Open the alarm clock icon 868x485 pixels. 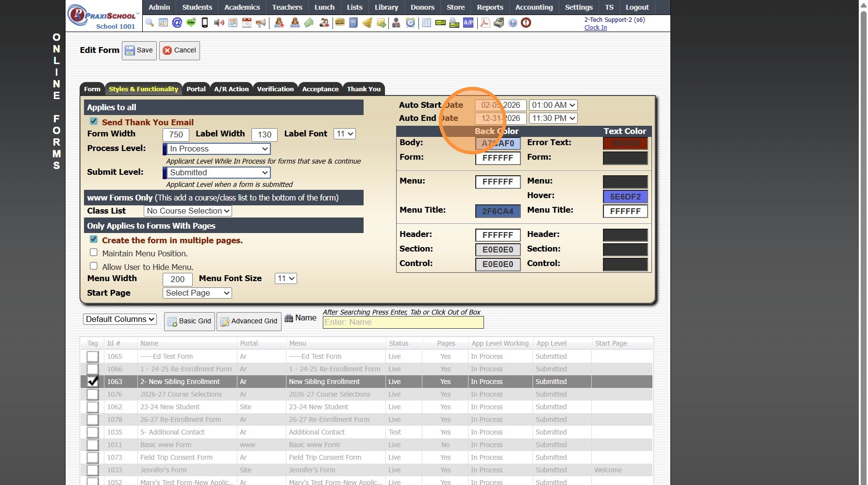click(411, 23)
